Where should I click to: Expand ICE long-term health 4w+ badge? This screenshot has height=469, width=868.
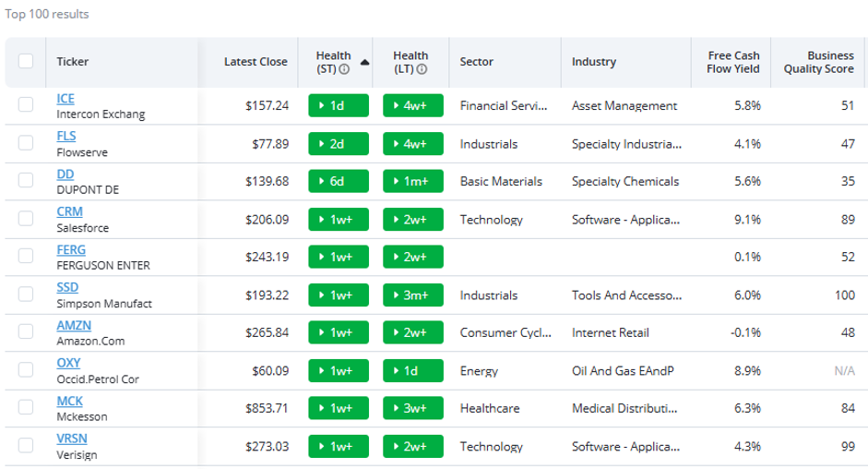coord(413,105)
